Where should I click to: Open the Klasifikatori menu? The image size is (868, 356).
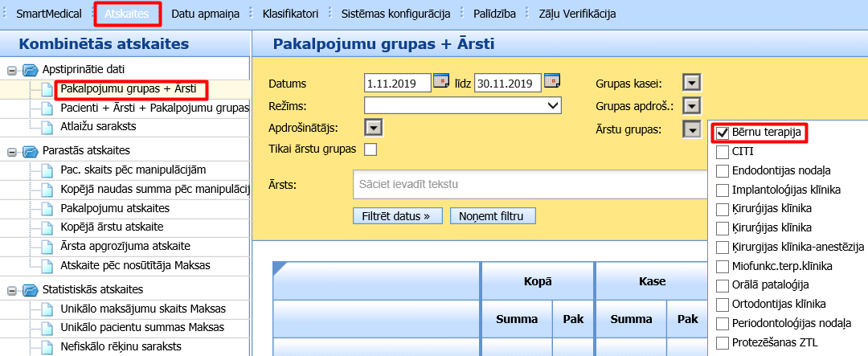tap(291, 14)
